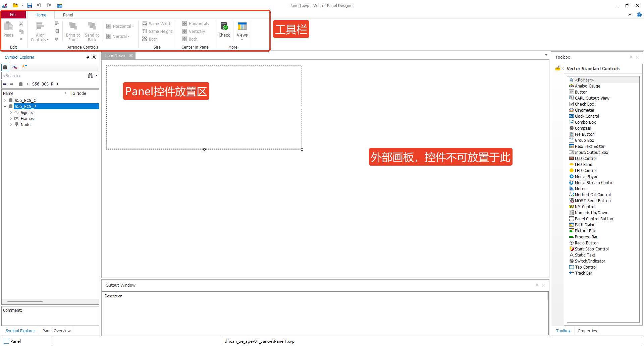Select the Track Bar control
The width and height of the screenshot is (644, 346).
click(581, 273)
